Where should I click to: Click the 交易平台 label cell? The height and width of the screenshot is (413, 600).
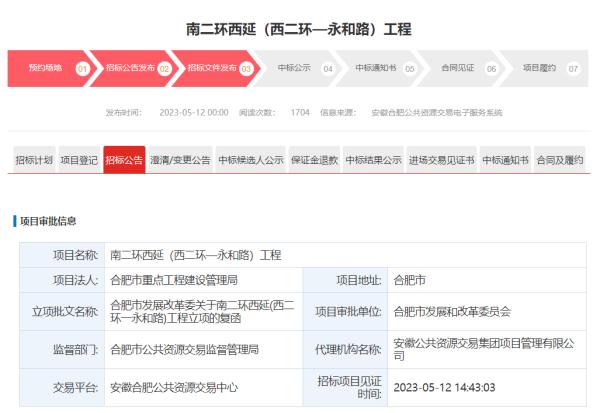click(62, 387)
